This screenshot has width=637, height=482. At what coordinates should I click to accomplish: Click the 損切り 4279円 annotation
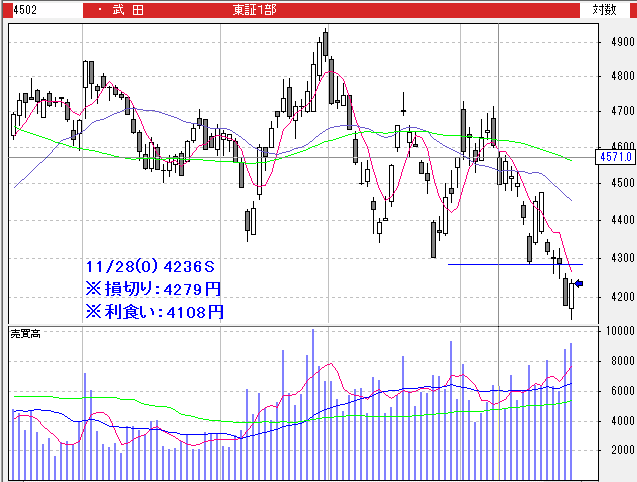click(x=153, y=289)
